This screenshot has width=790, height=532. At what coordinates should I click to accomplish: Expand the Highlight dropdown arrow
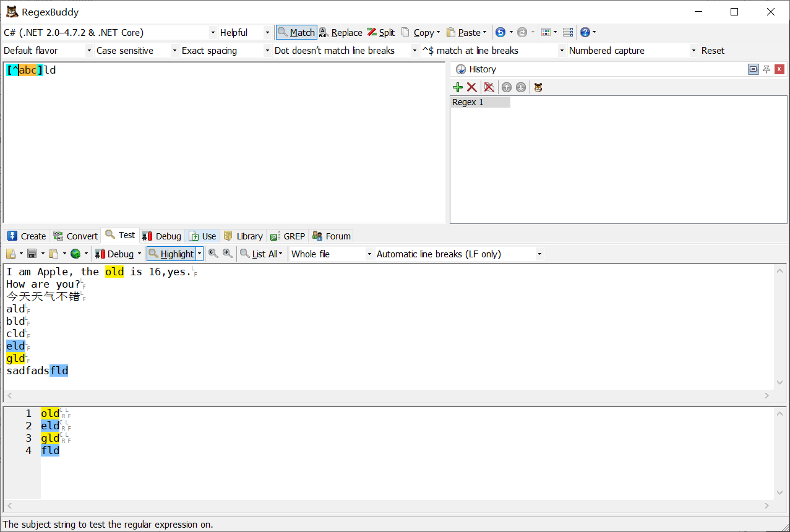199,254
